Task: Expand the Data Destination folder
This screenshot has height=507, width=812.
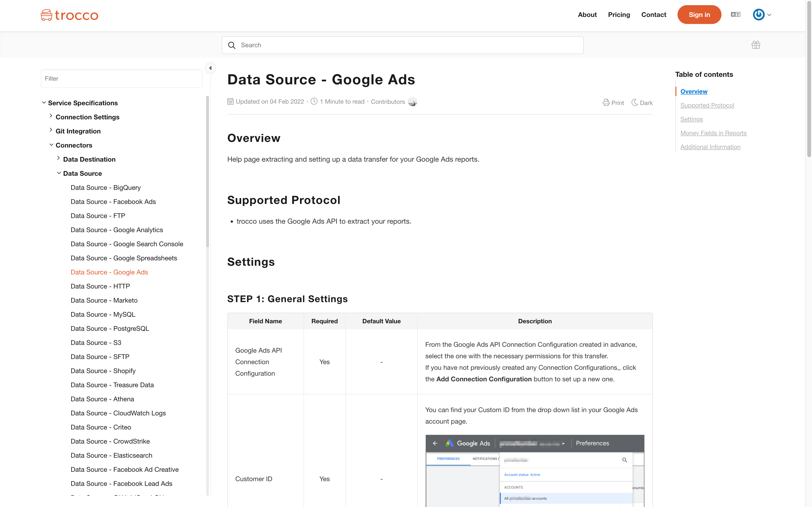Action: (x=58, y=158)
